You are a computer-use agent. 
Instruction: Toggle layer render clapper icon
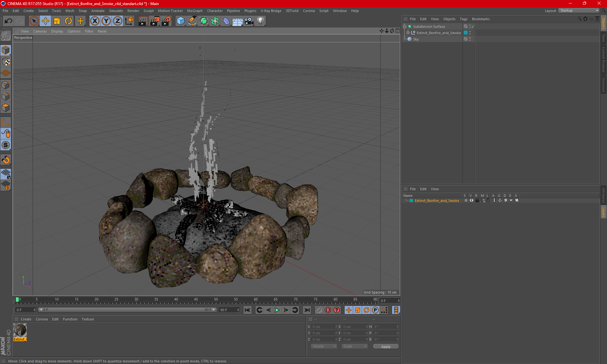(477, 200)
